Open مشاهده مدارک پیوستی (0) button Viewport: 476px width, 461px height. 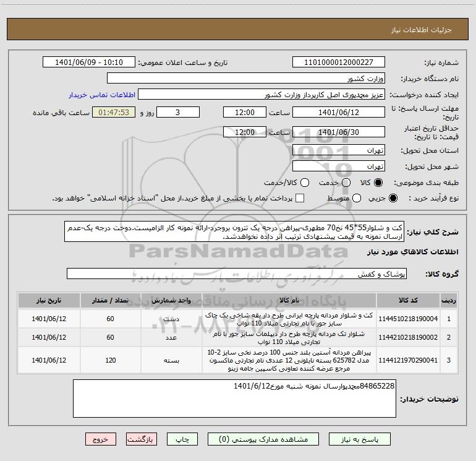tap(263, 439)
